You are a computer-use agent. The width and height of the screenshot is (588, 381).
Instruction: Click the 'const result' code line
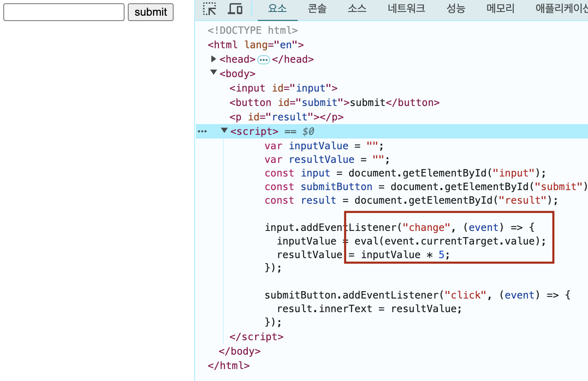[411, 200]
